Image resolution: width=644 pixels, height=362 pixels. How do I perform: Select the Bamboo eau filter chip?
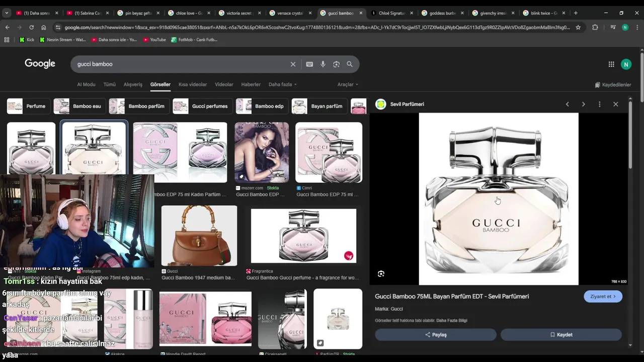point(79,106)
